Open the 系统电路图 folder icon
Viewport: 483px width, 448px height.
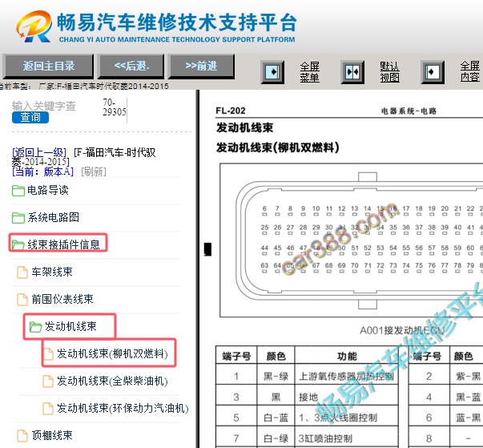18,217
